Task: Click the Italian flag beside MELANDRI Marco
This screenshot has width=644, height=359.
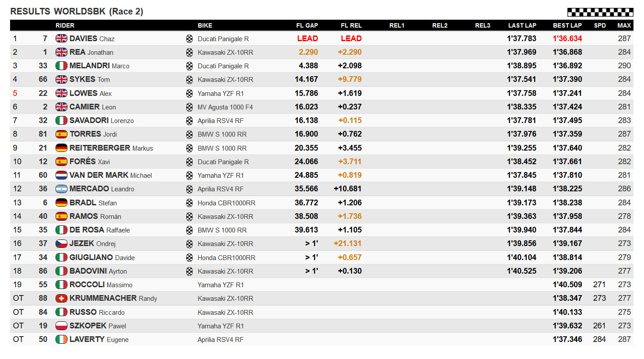Action: click(61, 66)
